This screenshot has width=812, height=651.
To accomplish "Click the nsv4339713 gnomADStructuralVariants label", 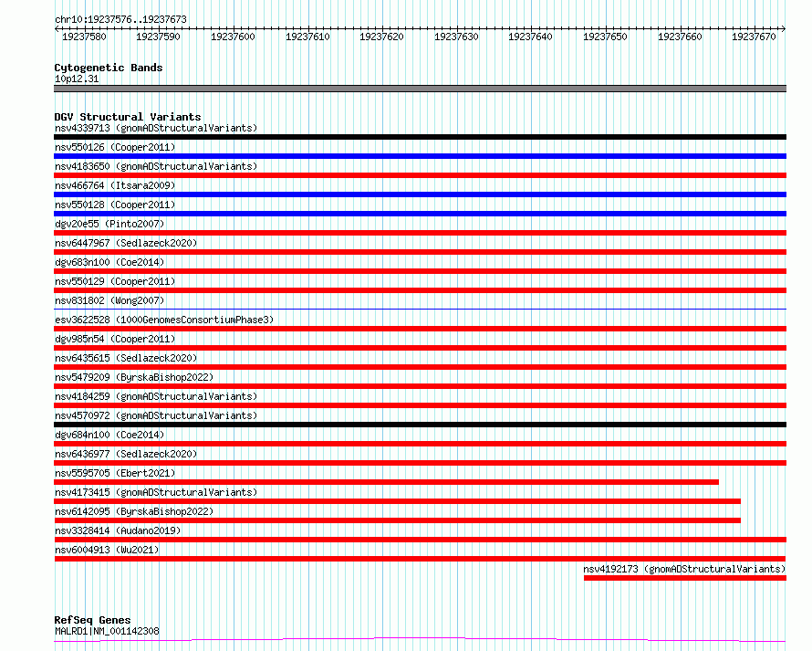I will tap(156, 128).
